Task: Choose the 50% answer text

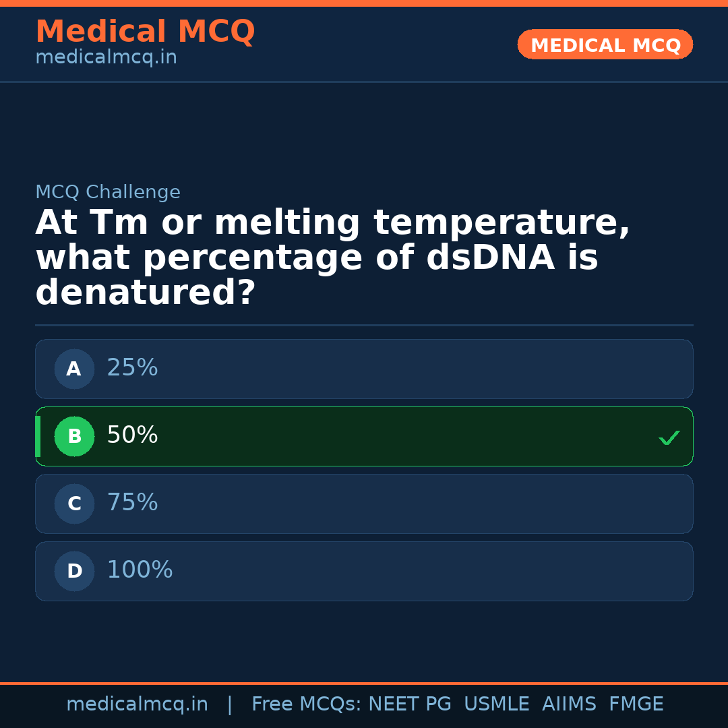Action: tap(132, 435)
